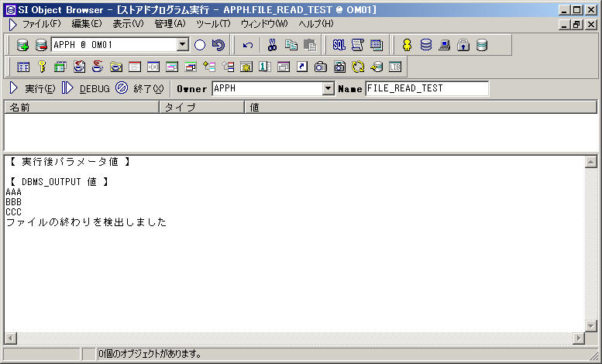The image size is (602, 364).
Task: Click the yellow refresh arrows icon
Action: [358, 67]
